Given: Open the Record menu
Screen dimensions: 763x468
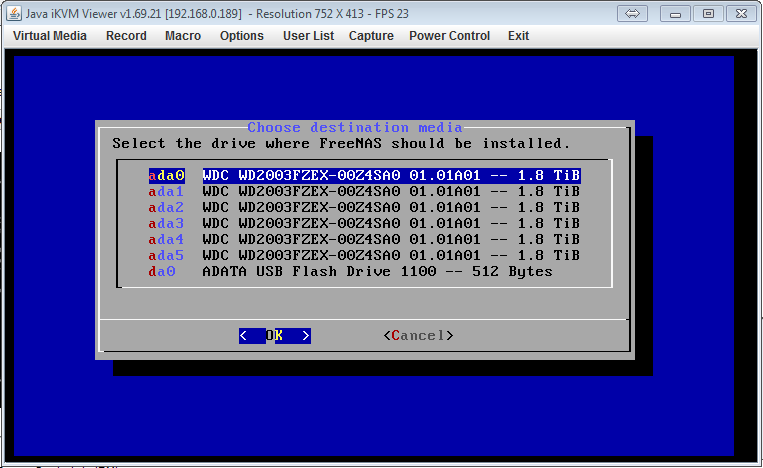Looking at the screenshot, I should click(x=126, y=36).
